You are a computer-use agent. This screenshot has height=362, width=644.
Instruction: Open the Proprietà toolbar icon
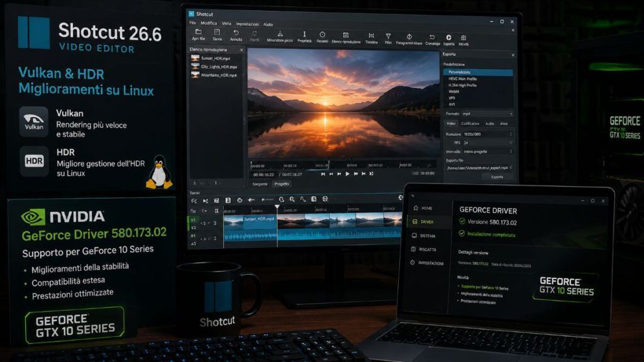304,34
